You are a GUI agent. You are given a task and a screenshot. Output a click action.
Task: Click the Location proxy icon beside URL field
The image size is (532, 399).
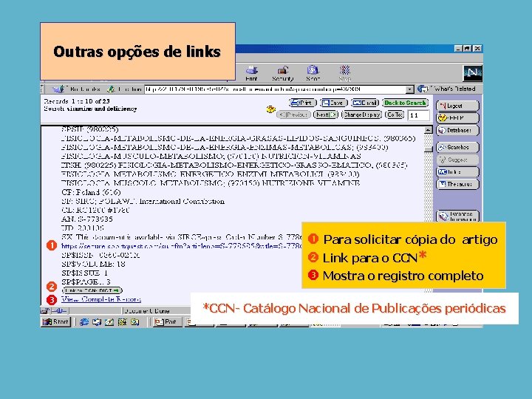pos(111,89)
